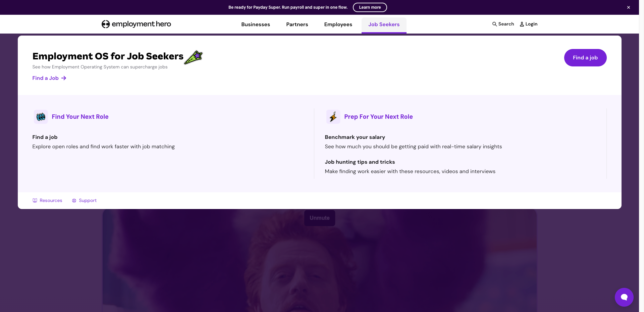This screenshot has height=312, width=644.
Task: Click the Support lifebuoy icon
Action: (x=74, y=201)
